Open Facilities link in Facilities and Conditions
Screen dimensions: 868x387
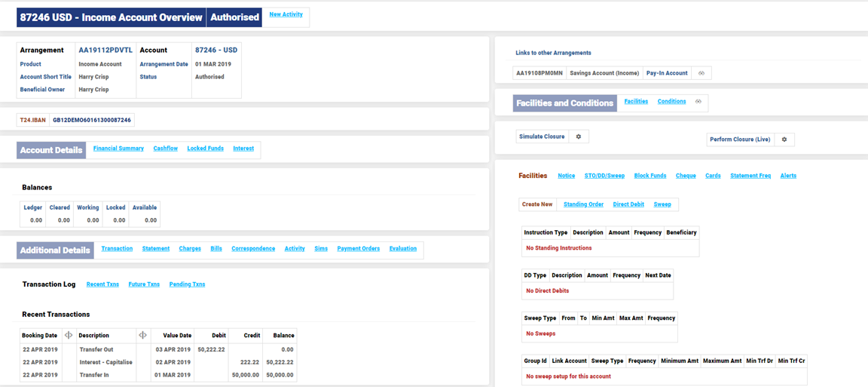coord(636,101)
